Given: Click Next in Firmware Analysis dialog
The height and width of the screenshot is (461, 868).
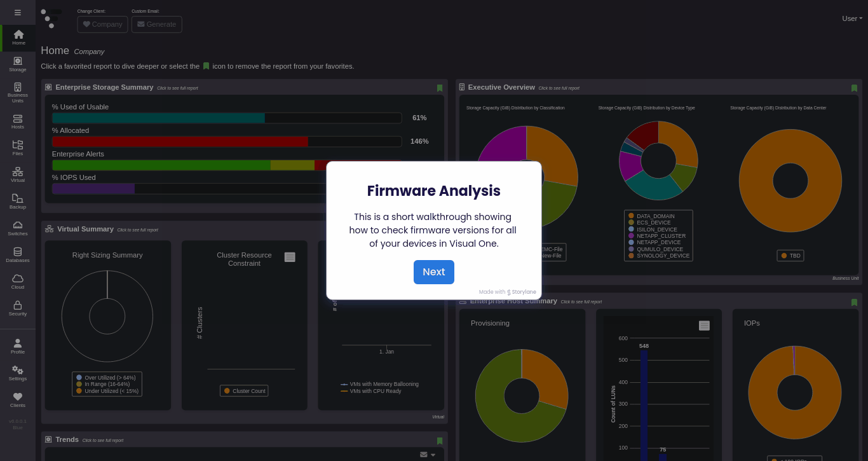Looking at the screenshot, I should 434,272.
